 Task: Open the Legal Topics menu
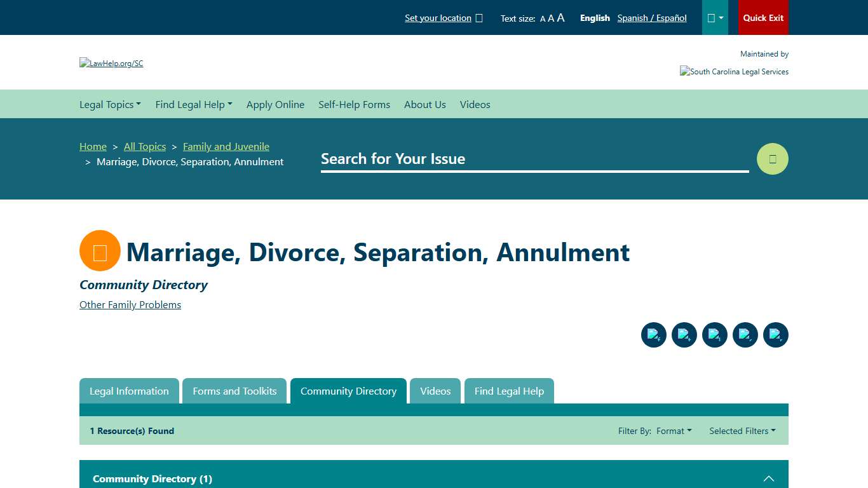click(x=110, y=104)
